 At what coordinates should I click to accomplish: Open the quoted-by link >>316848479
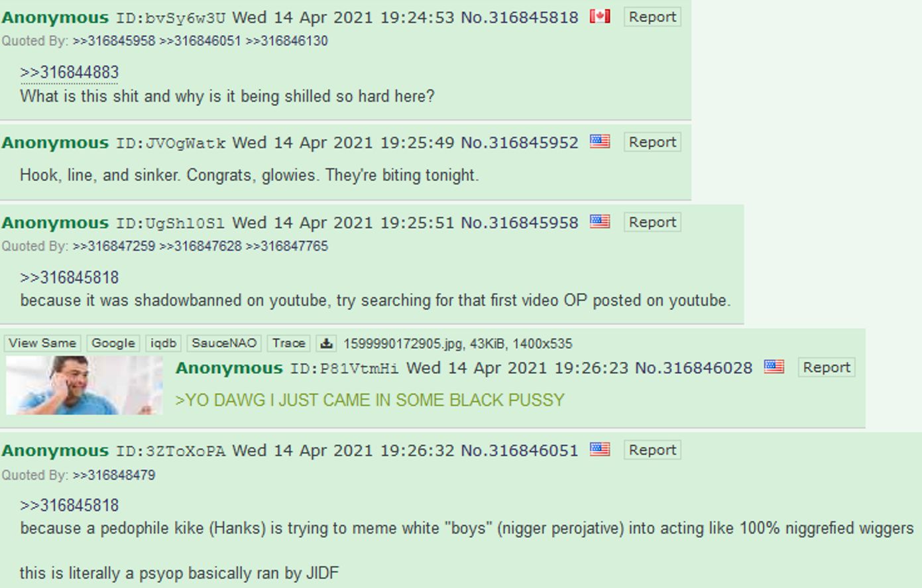pos(114,475)
